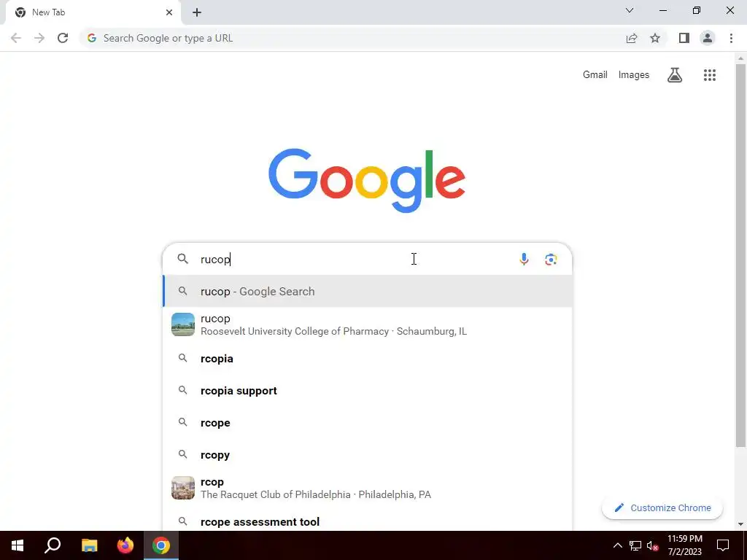747x560 pixels.
Task: Close the New Tab tab
Action: pyautogui.click(x=169, y=12)
